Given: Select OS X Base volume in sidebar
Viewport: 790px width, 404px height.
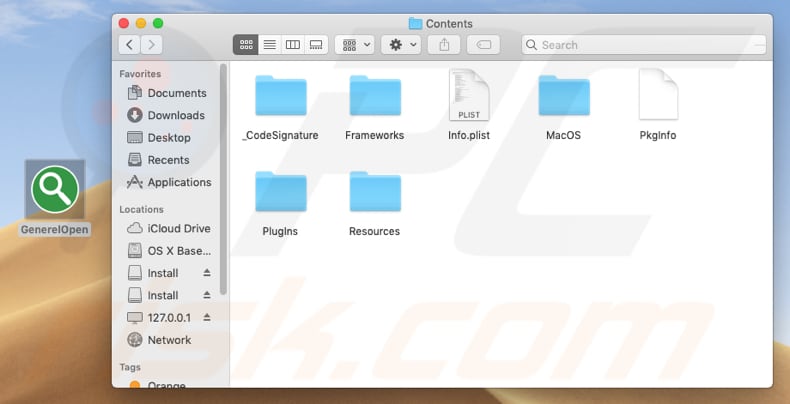Looking at the screenshot, I should coord(167,251).
